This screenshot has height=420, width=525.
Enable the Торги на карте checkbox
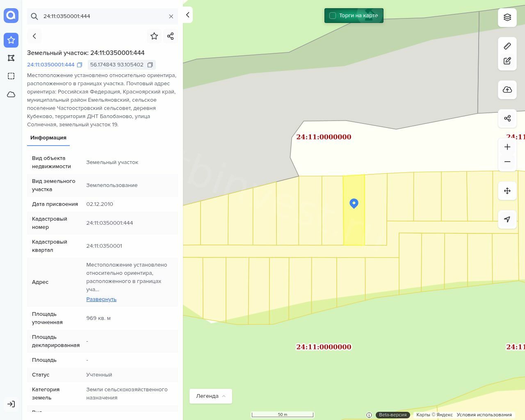click(x=333, y=16)
